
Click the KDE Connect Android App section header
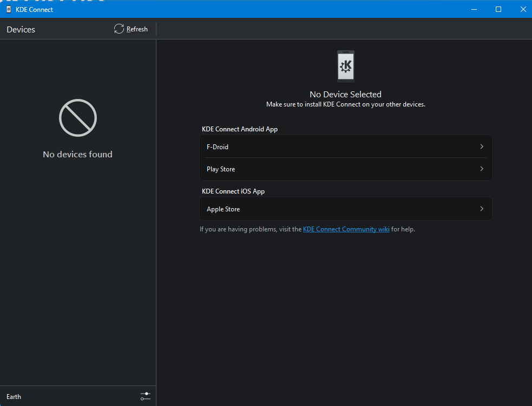point(240,129)
